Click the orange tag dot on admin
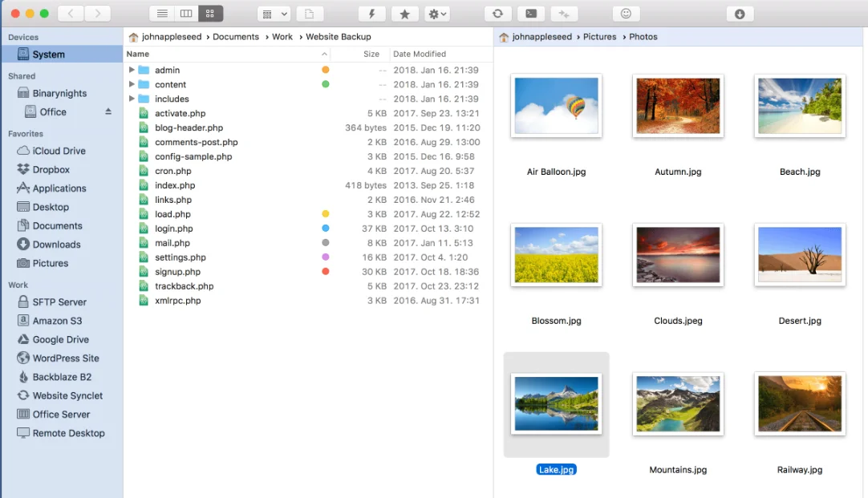This screenshot has height=498, width=868. pos(325,70)
